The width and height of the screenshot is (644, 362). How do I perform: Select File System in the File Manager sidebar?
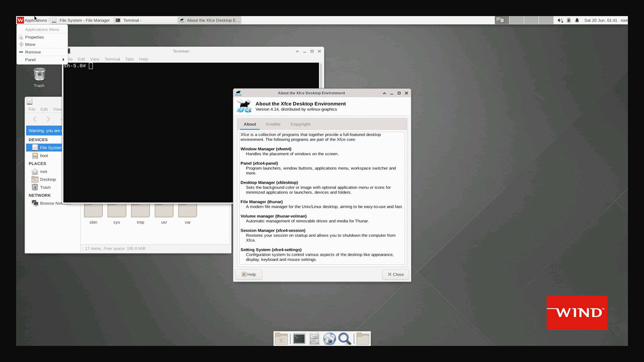pos(44,147)
